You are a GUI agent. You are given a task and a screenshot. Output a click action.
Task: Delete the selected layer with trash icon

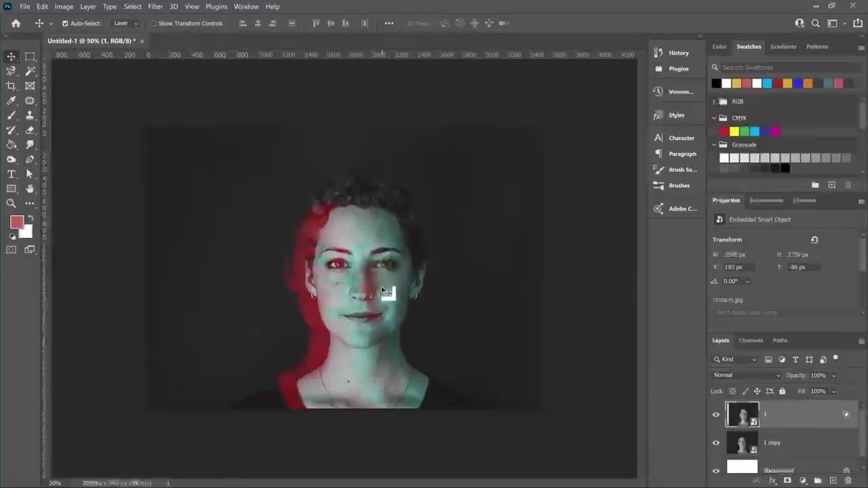pos(848,481)
